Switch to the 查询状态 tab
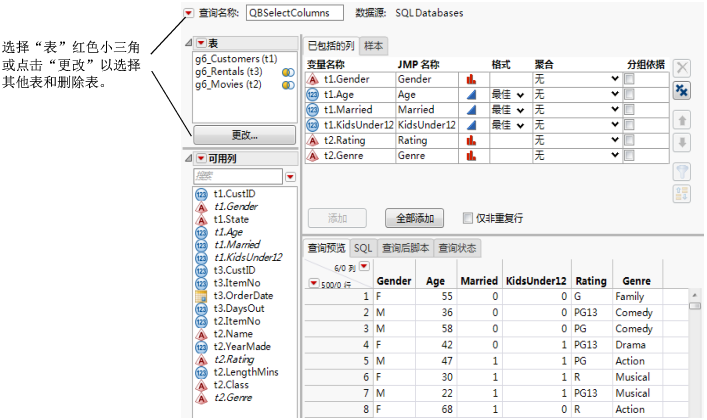This screenshot has height=420, width=707. point(457,248)
